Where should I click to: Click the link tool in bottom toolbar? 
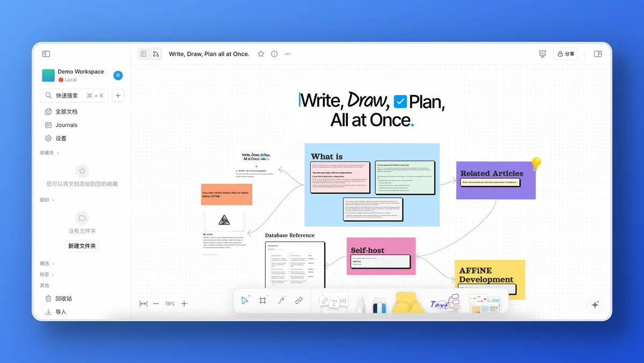point(299,301)
